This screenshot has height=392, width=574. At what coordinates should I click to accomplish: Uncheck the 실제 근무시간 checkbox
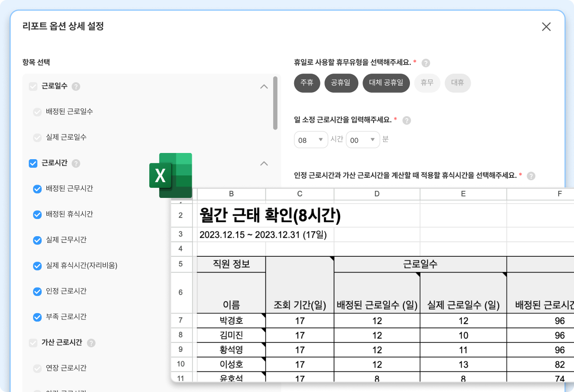point(37,240)
